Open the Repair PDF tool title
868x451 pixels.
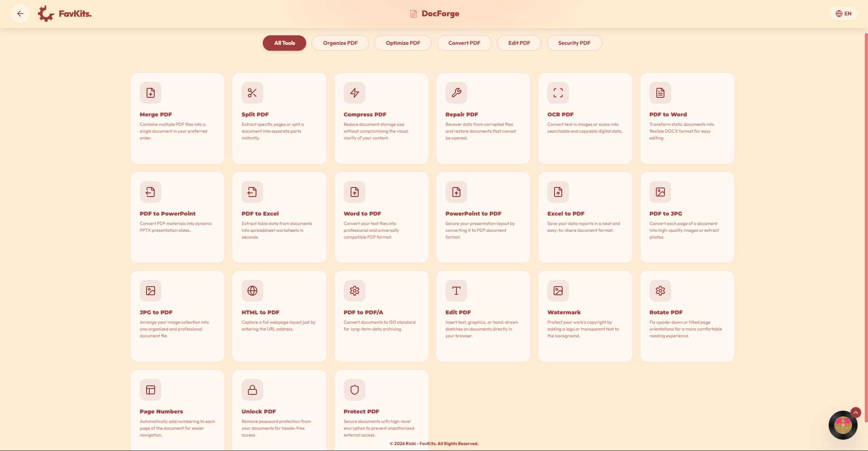tap(462, 115)
